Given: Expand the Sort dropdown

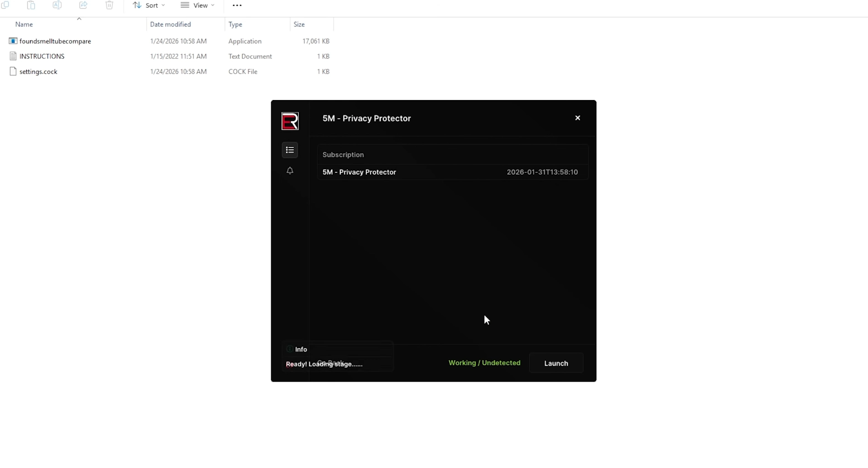Looking at the screenshot, I should click(x=149, y=5).
